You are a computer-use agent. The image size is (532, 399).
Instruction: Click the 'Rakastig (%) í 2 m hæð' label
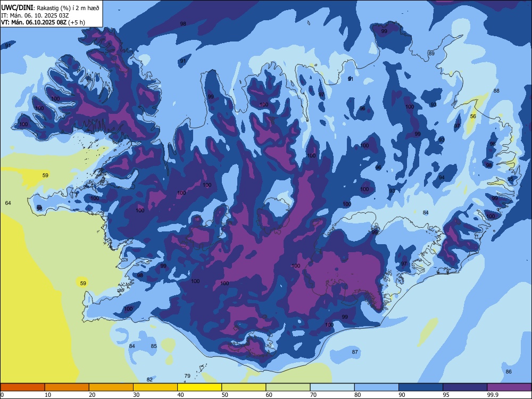[x=68, y=8]
